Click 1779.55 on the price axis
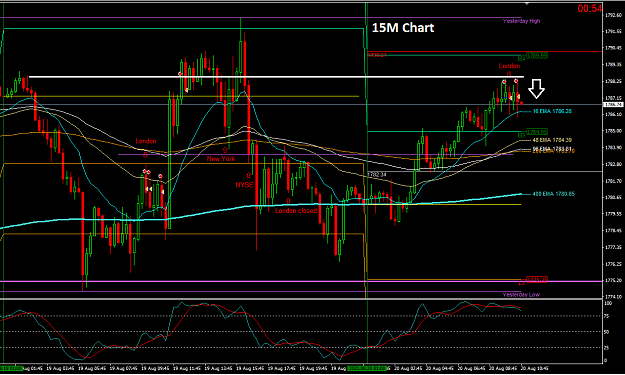Image resolution: width=625 pixels, height=375 pixels. [x=613, y=214]
